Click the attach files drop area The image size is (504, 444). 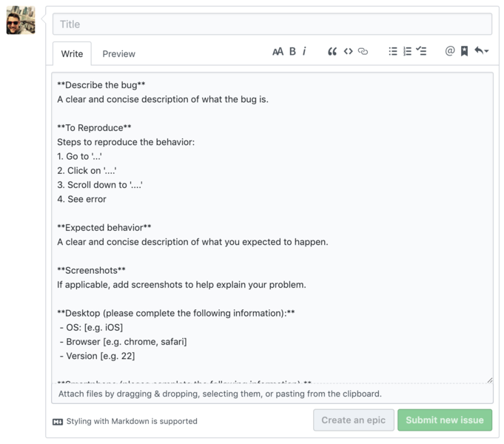point(272,394)
